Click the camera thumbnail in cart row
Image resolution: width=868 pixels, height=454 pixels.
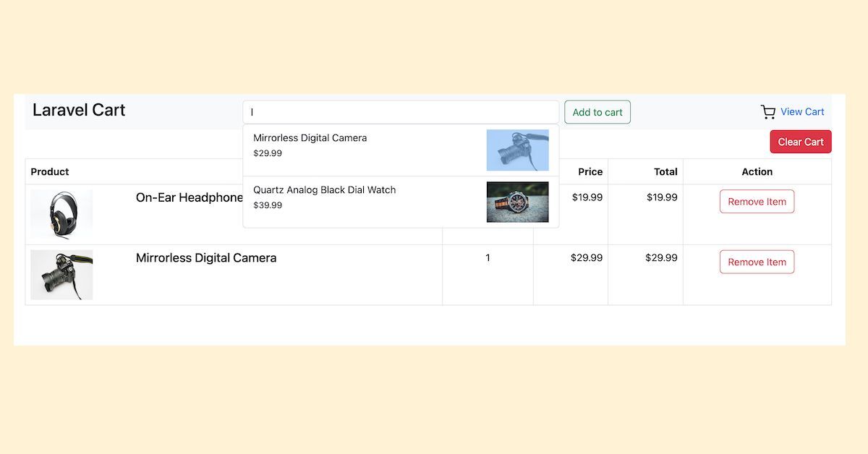(61, 274)
